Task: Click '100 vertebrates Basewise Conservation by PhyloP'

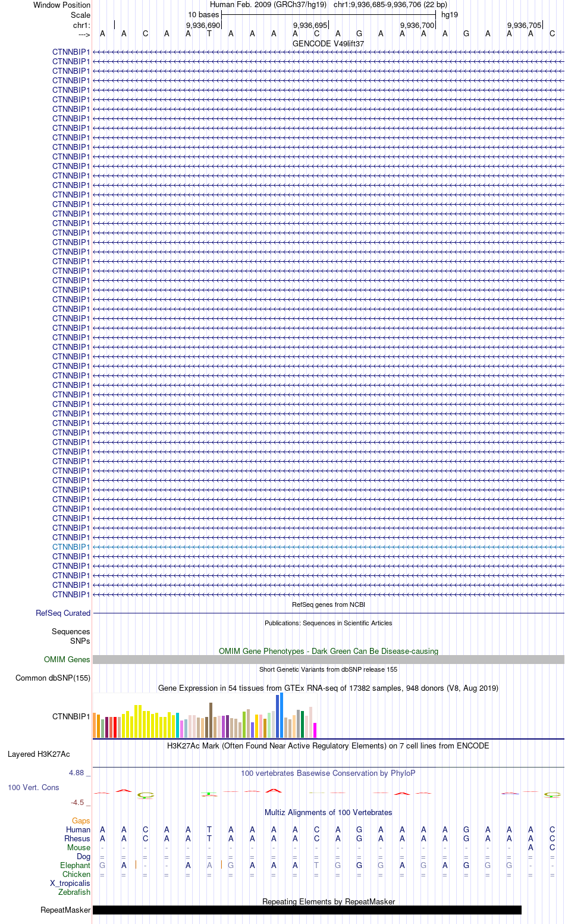Action: click(328, 773)
